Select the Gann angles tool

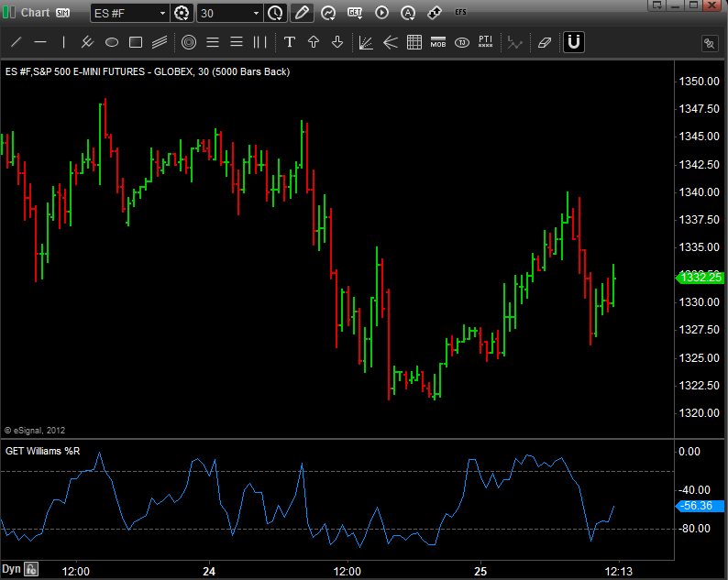[366, 43]
